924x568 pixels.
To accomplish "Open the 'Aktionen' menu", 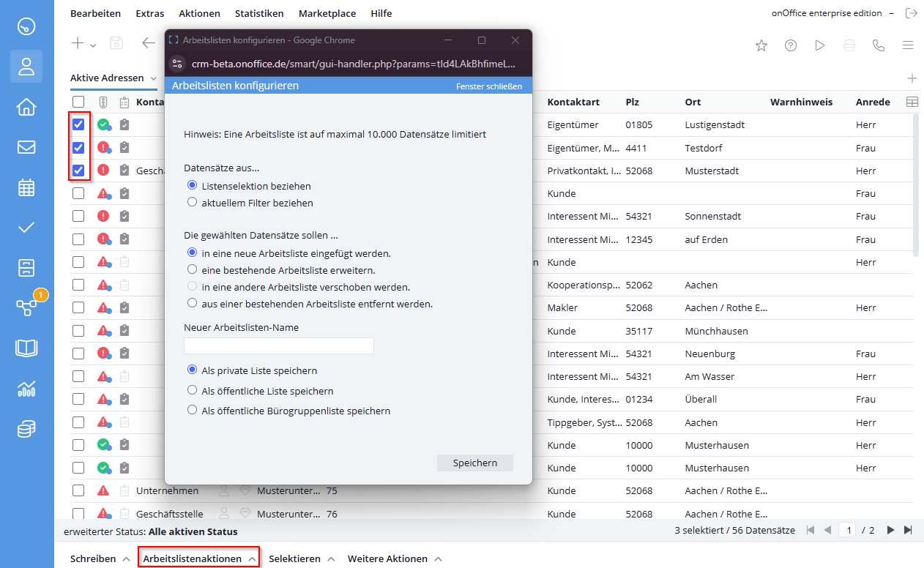I will point(199,14).
